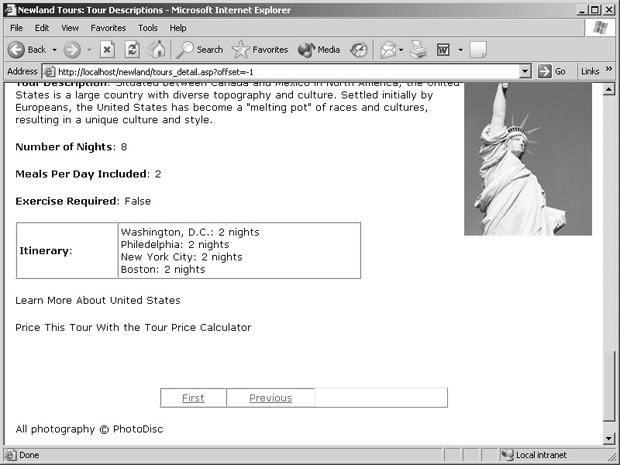The height and width of the screenshot is (465, 620).
Task: Click the 'Meals Per Day Included' label
Action: (81, 174)
